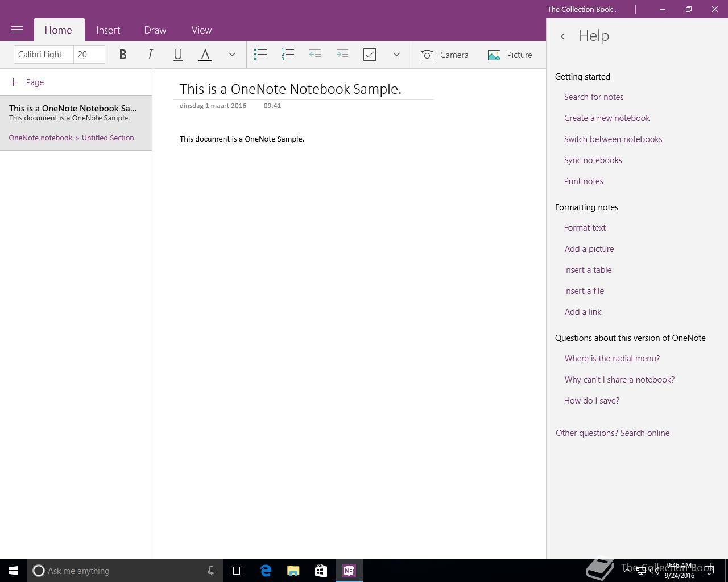Decrease the indent level
The image size is (728, 582).
pyautogui.click(x=315, y=55)
